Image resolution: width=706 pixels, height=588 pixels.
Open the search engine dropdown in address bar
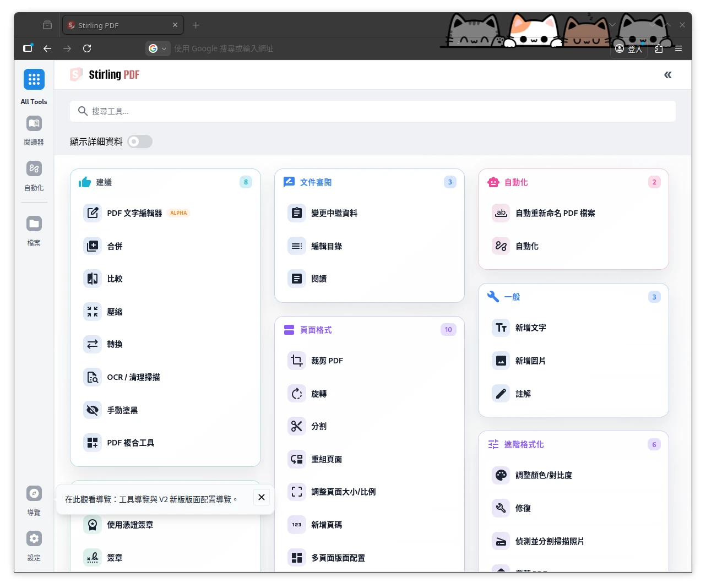(x=158, y=48)
